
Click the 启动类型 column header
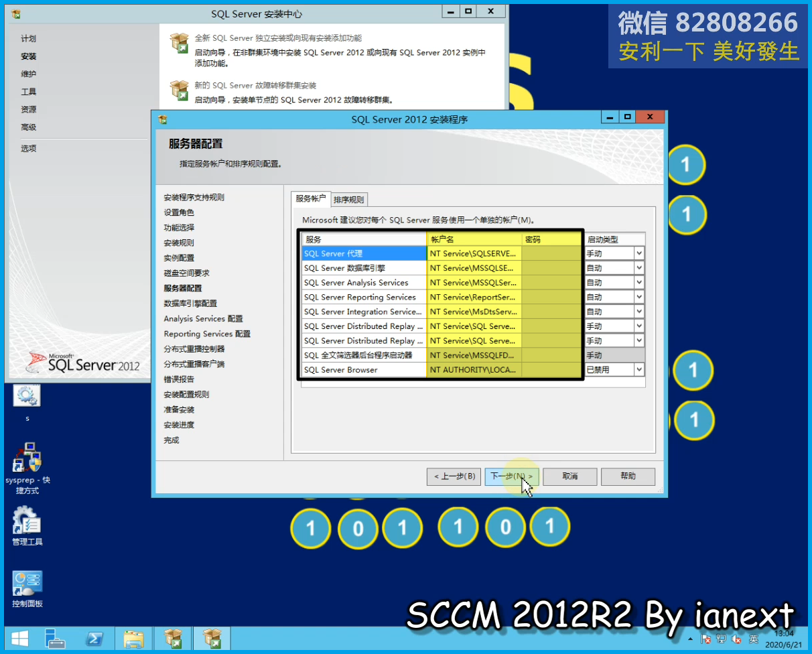(614, 239)
